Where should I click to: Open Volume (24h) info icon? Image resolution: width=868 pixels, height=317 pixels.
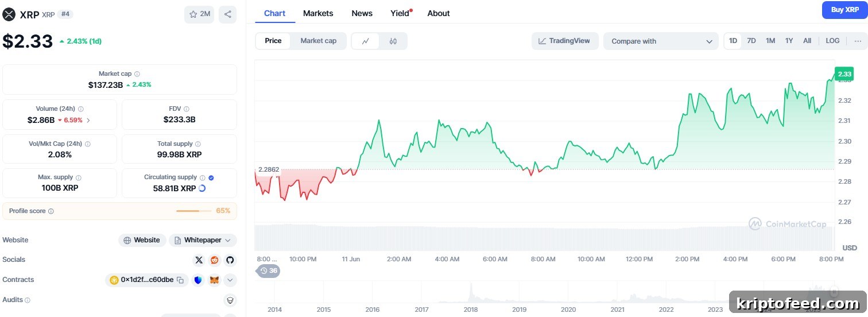tap(81, 109)
